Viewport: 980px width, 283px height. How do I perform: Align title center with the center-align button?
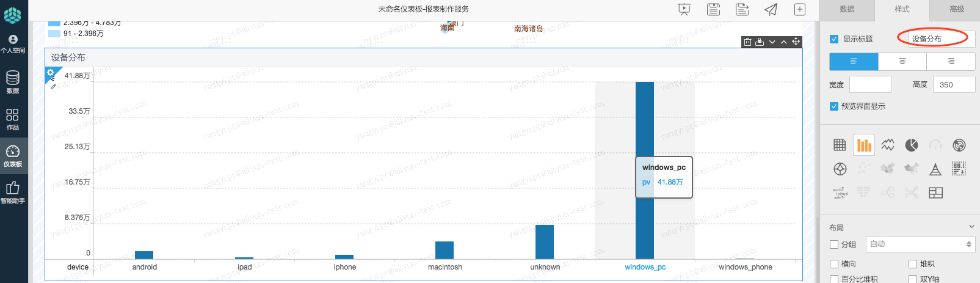[902, 62]
